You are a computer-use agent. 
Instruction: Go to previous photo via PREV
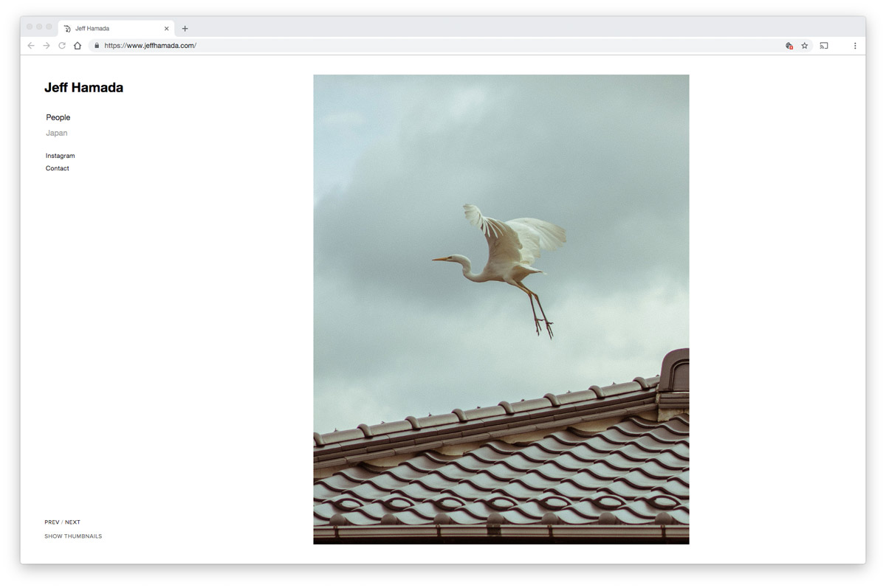tap(52, 522)
